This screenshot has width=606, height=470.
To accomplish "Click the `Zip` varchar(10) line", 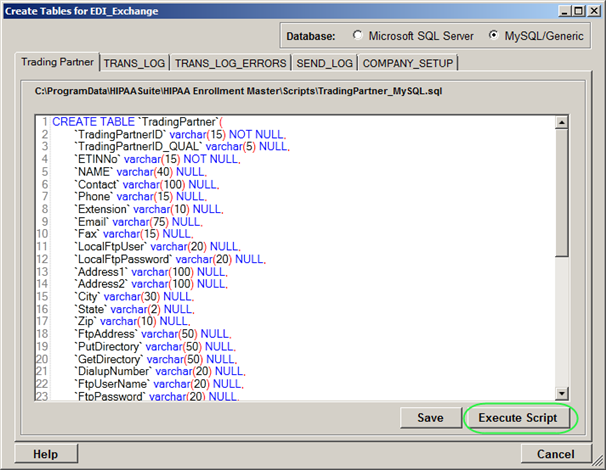I will click(x=132, y=322).
